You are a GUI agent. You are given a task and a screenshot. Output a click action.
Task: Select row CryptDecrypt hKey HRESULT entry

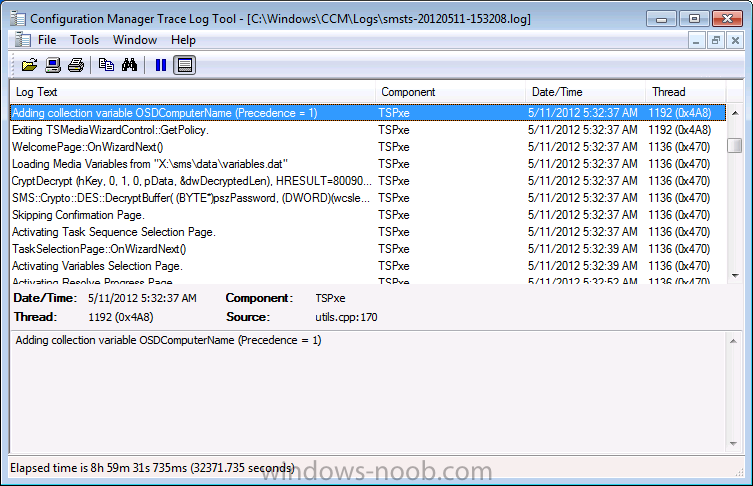coord(368,181)
